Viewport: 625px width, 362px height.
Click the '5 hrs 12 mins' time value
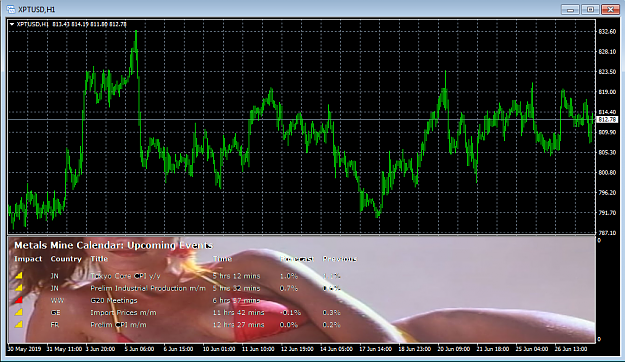coord(236,276)
